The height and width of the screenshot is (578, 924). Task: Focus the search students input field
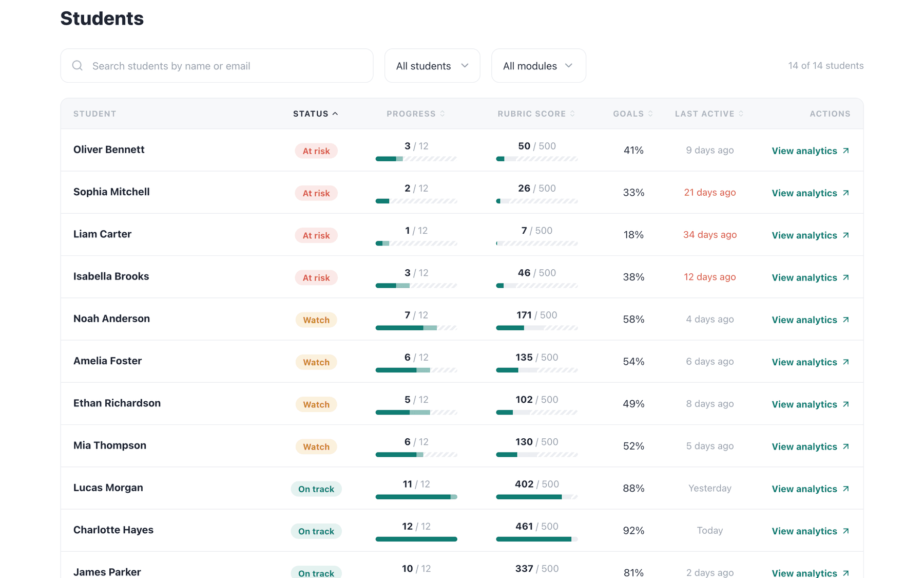point(217,66)
